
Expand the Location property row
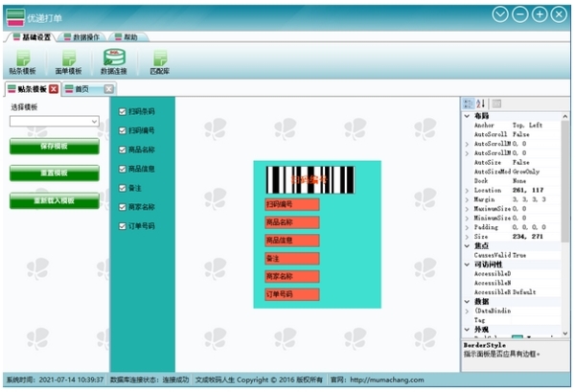[x=467, y=191]
